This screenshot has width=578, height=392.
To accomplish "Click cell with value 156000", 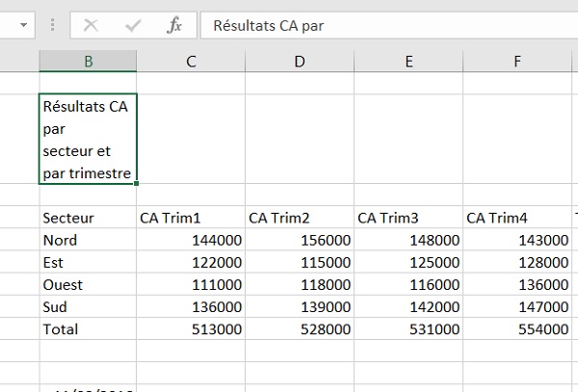I will (300, 240).
